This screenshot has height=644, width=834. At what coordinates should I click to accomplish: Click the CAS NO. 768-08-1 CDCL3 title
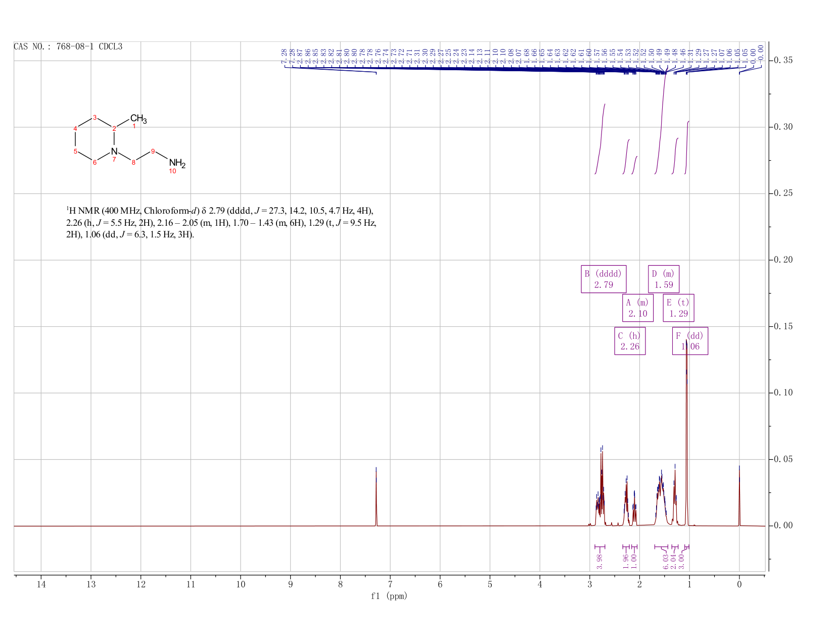(x=68, y=47)
